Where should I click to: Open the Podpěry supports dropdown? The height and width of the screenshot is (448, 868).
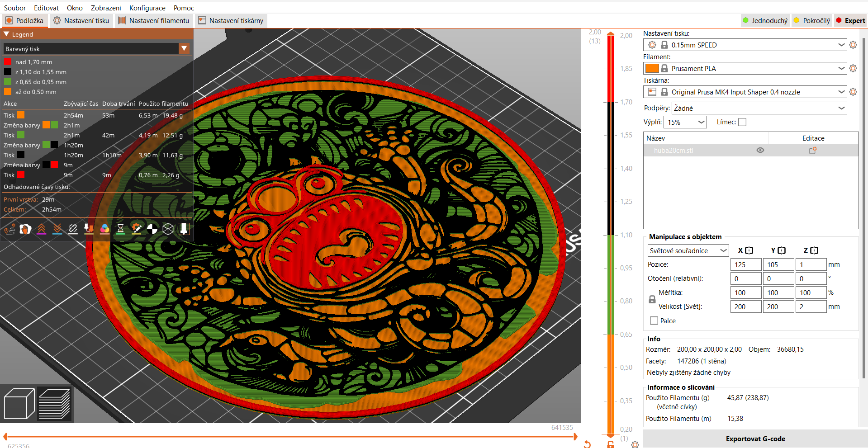(x=759, y=108)
